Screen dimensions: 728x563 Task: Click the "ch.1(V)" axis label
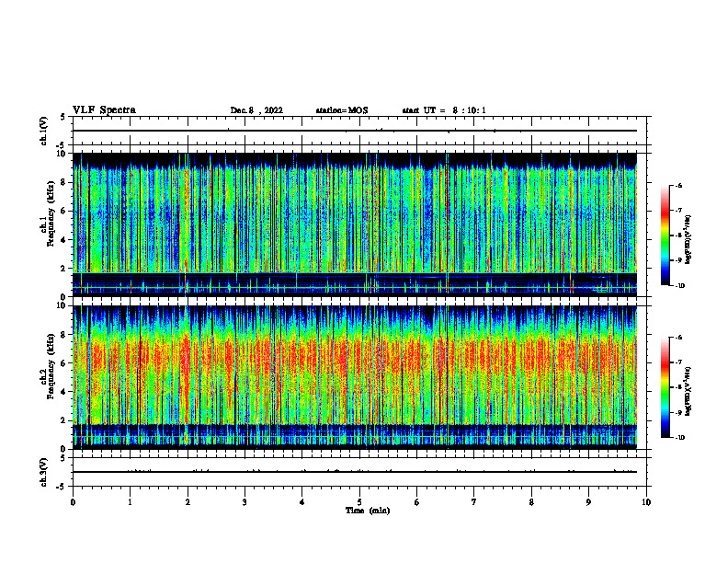coord(43,131)
